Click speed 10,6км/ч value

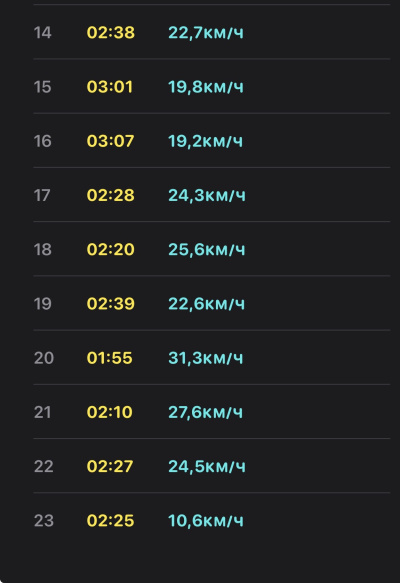click(206, 521)
